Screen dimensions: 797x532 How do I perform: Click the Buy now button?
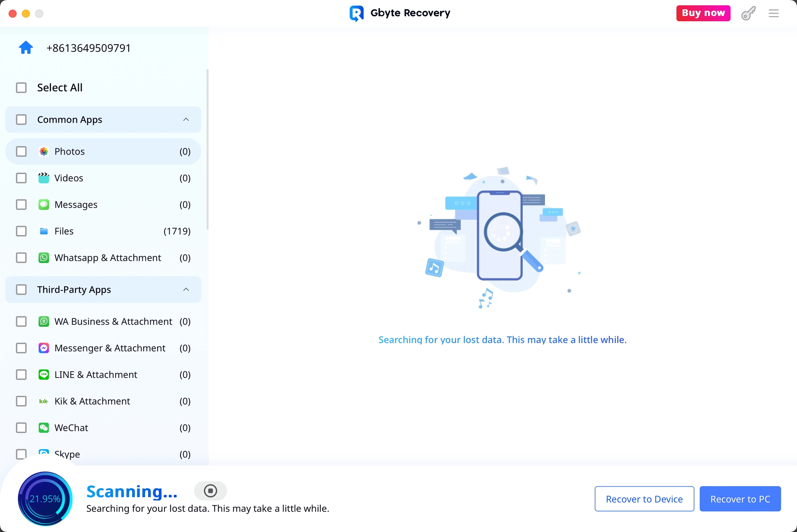pyautogui.click(x=703, y=13)
